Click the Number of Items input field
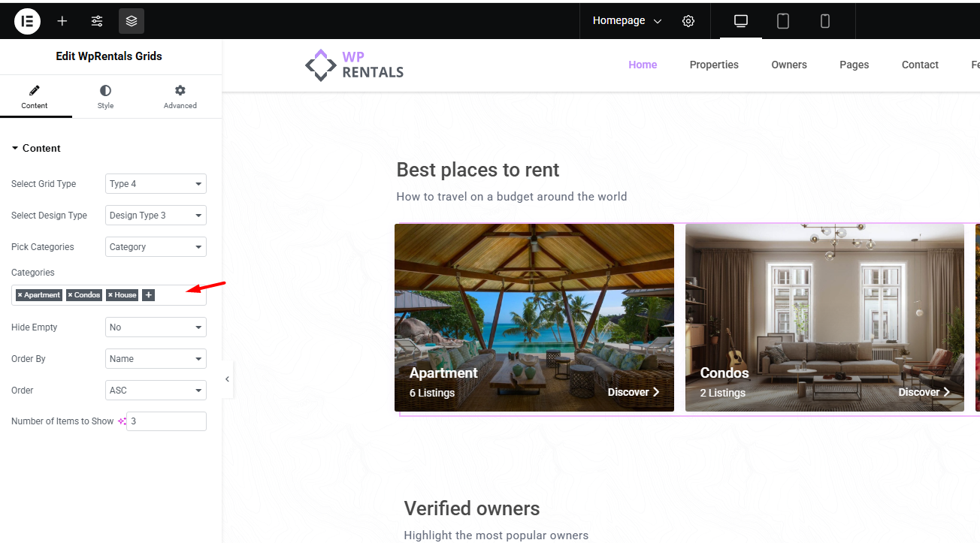 tap(166, 421)
